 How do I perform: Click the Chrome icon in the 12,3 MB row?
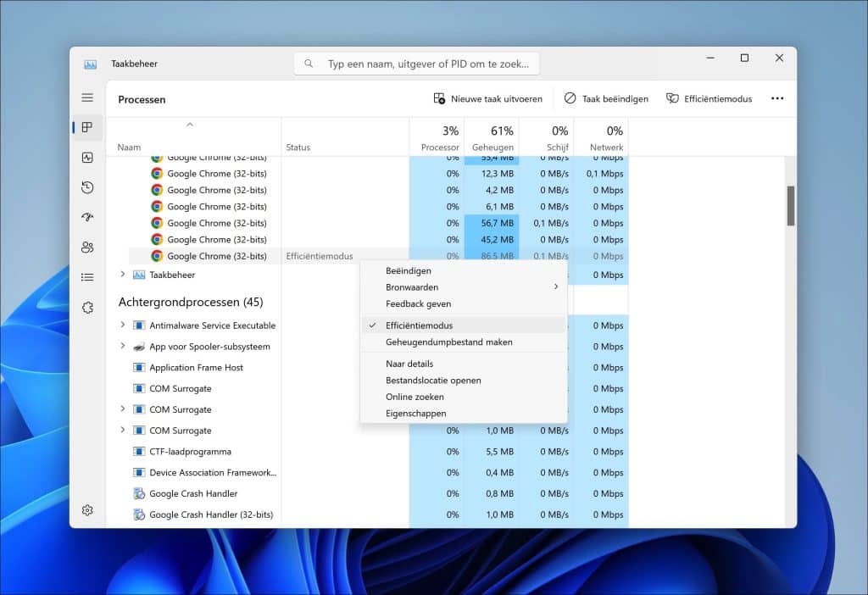157,173
